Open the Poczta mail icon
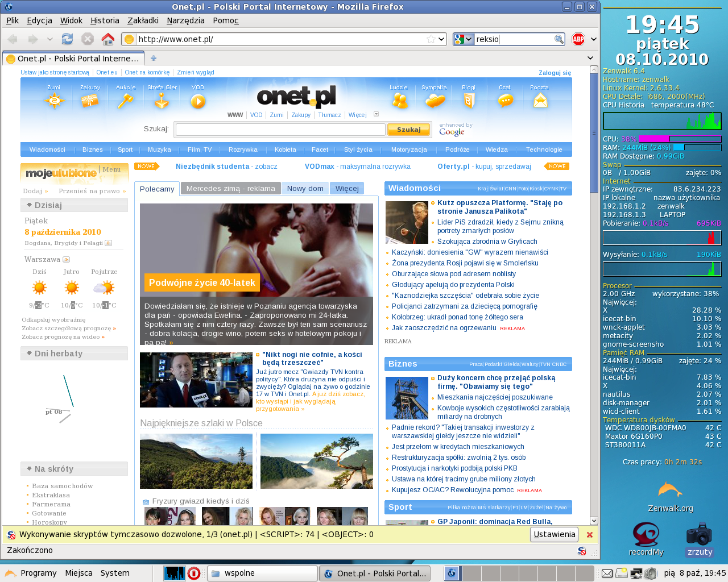This screenshot has width=728, height=582. [x=540, y=101]
